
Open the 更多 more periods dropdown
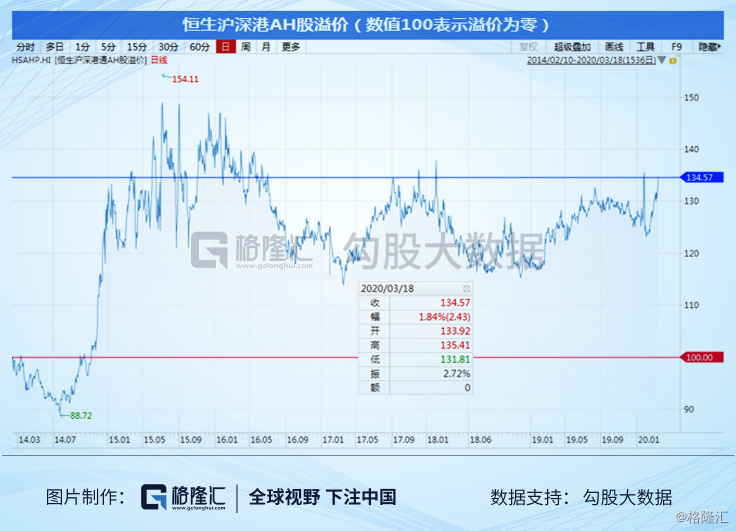[290, 47]
